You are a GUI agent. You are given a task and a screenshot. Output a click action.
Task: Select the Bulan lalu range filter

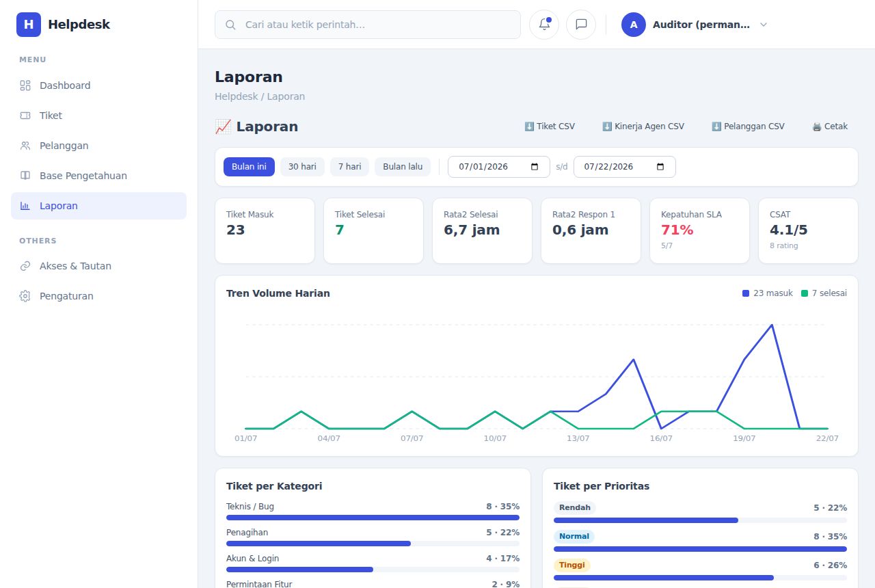point(403,167)
